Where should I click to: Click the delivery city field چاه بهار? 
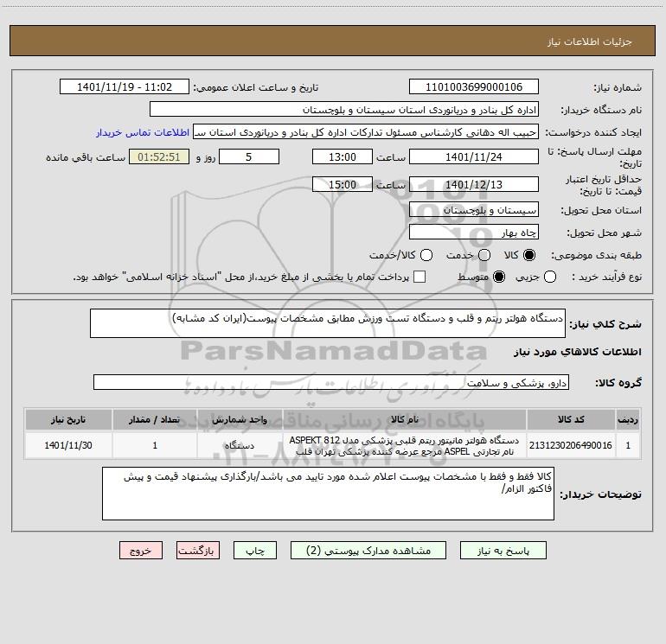pyautogui.click(x=474, y=233)
